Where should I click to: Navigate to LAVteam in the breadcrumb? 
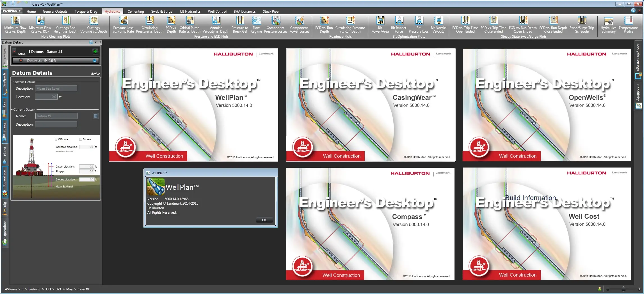pos(10,289)
